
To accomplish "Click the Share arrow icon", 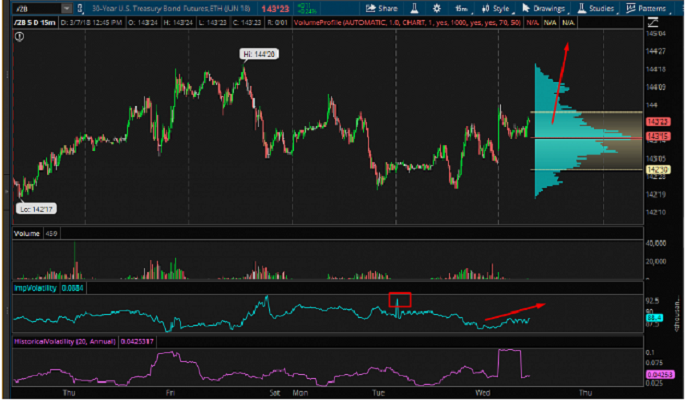I will 369,7.
